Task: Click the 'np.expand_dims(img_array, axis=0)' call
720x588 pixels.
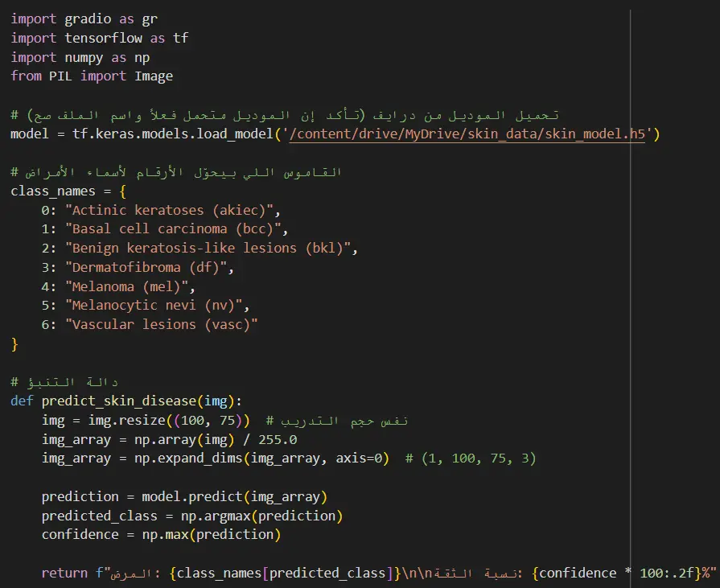Action: click(x=261, y=458)
